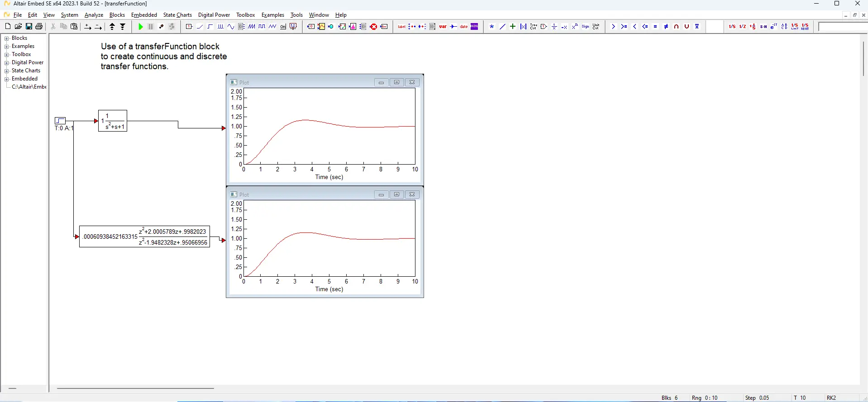Expand the Toolbox tree node
The height and width of the screenshot is (402, 868).
coord(7,55)
